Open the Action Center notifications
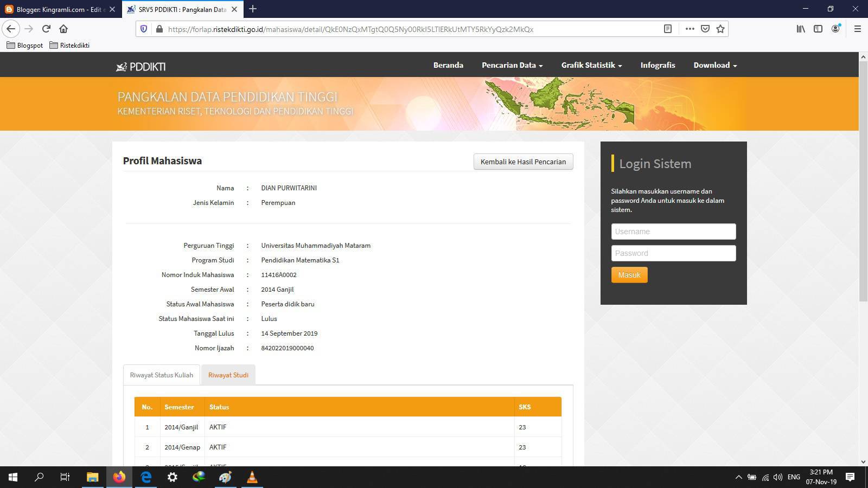 pyautogui.click(x=850, y=477)
